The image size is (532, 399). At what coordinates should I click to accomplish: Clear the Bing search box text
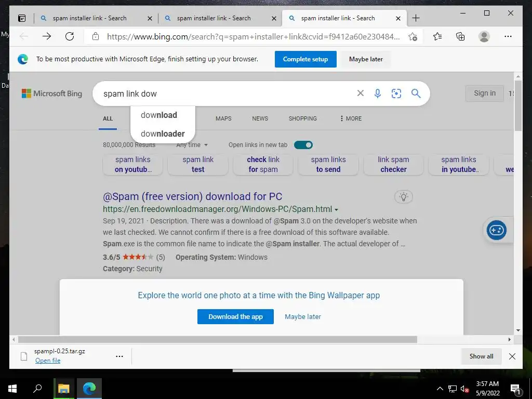(361, 94)
